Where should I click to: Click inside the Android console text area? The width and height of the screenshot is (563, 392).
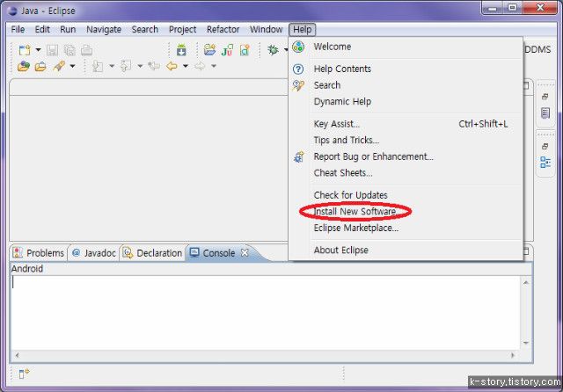pyautogui.click(x=265, y=313)
